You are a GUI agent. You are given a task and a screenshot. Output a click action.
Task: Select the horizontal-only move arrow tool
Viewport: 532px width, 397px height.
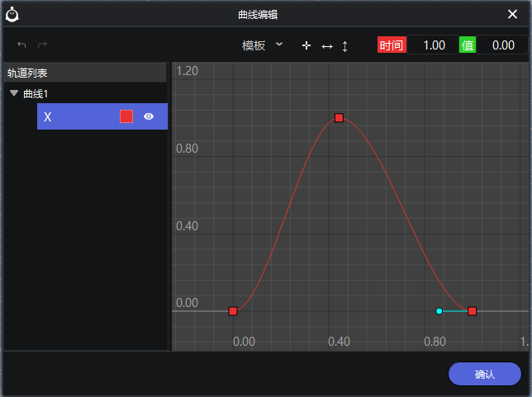tap(327, 46)
